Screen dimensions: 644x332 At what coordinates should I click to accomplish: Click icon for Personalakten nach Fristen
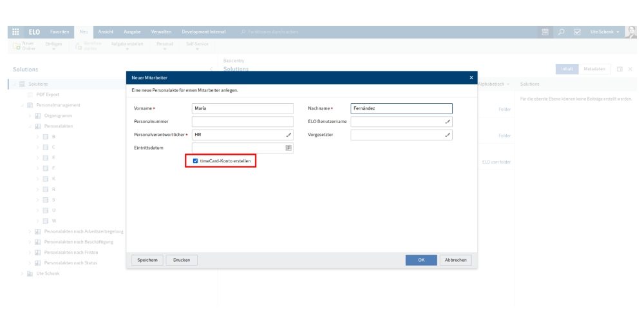[38, 252]
